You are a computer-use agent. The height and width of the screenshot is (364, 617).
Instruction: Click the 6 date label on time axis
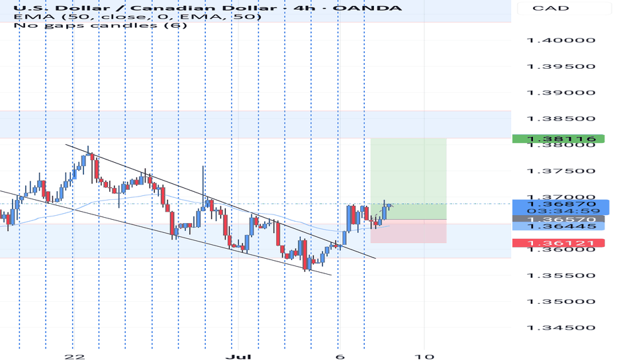[340, 357]
